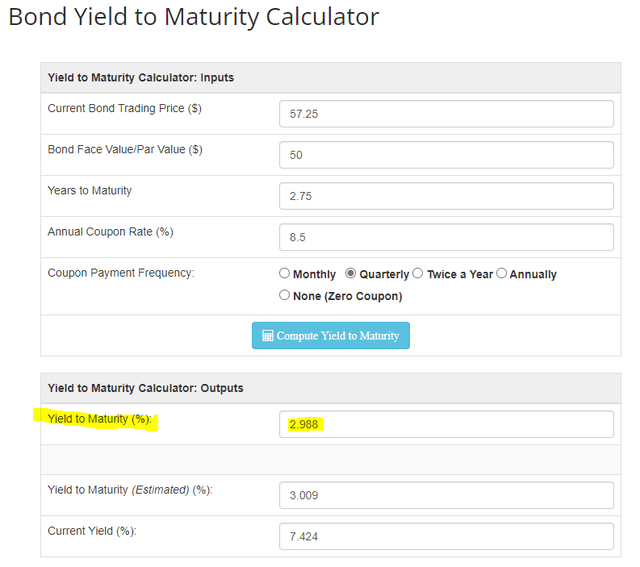Click the Yield to Maturity Estimated output
Viewport: 640px width, 567px height.
446,496
